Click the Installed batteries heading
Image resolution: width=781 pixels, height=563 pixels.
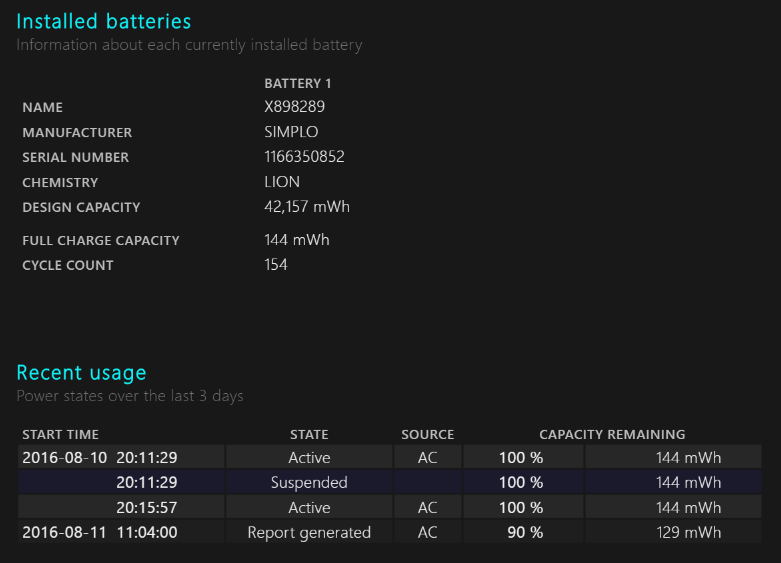point(104,22)
